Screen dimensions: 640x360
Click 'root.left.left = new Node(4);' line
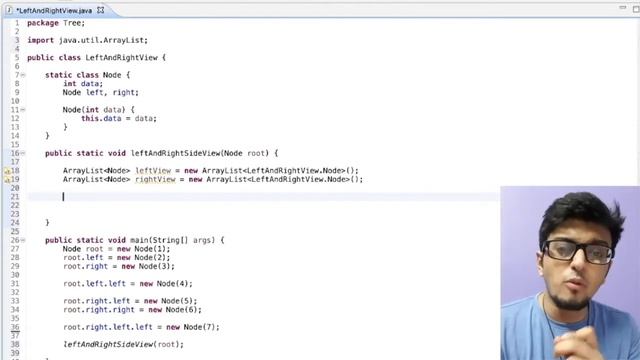coord(128,284)
